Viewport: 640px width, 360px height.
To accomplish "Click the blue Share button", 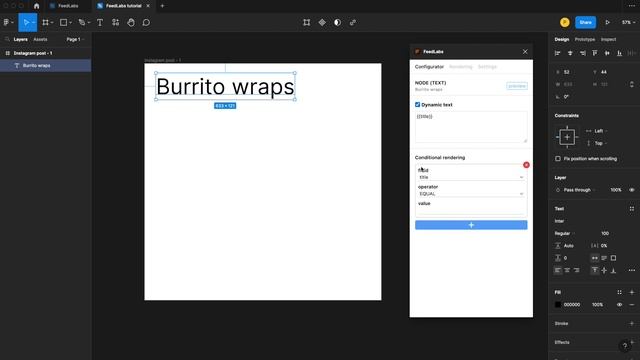I will [585, 22].
